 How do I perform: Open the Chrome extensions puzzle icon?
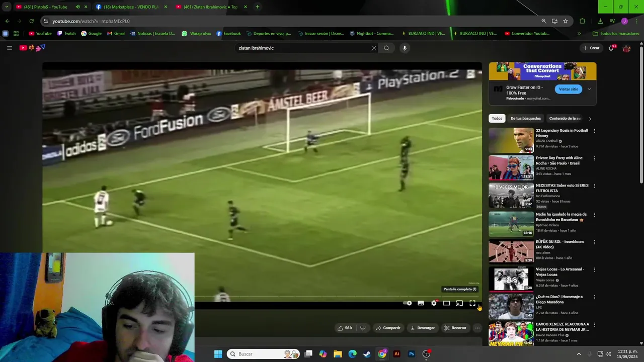(583, 21)
